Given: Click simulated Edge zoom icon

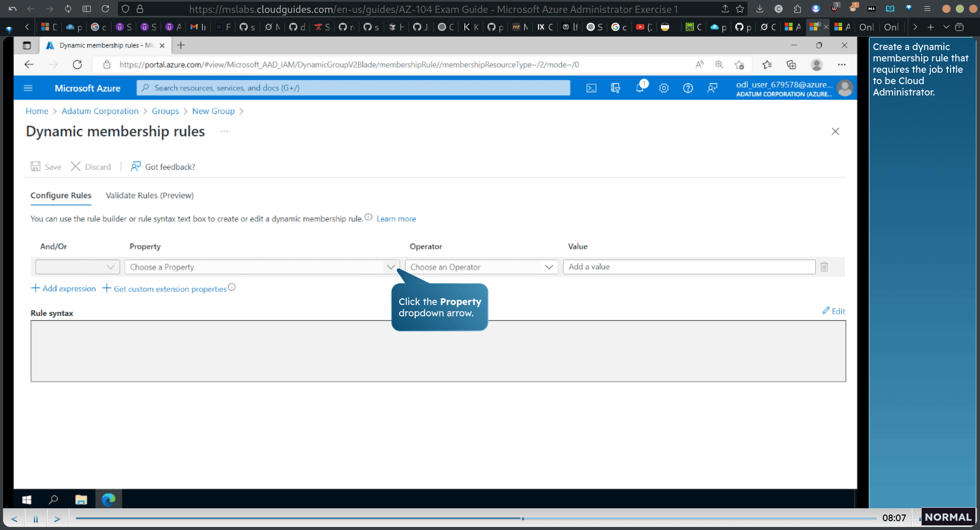Looking at the screenshot, I should [719, 65].
